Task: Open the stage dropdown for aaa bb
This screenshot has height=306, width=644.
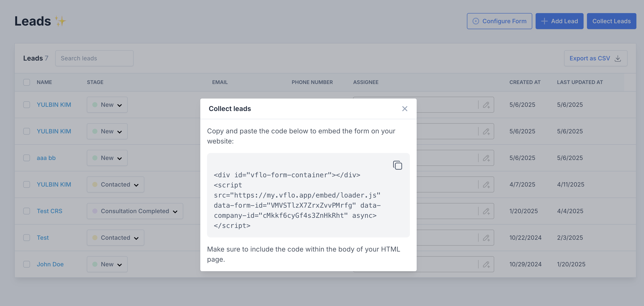Action: point(107,158)
